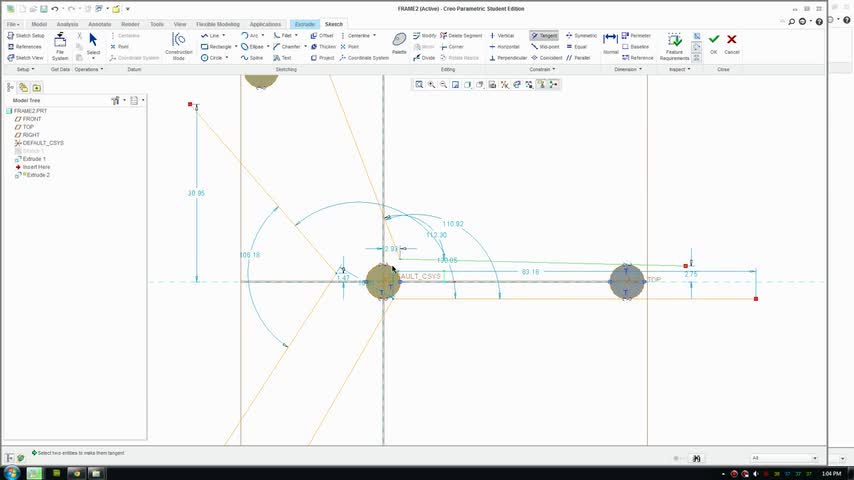Toggle the Tangent constraint button
The image size is (854, 480).
point(544,35)
